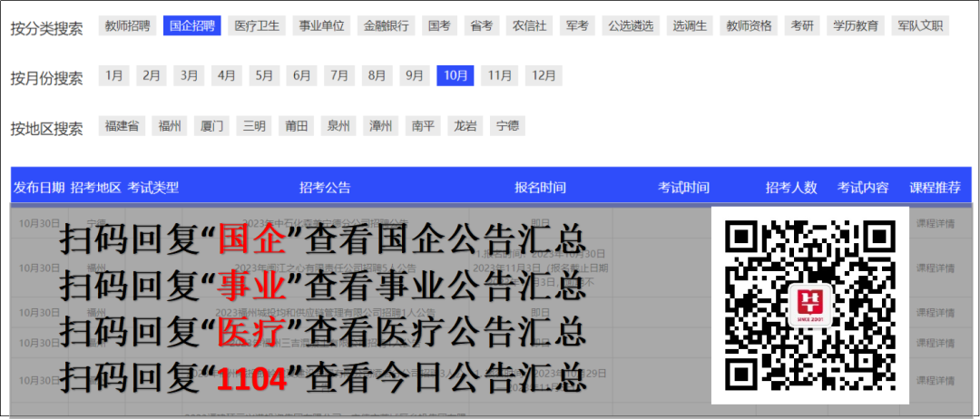Screen dimensions: 980x419
Task: Click the 招考地区 column header
Action: (95, 188)
